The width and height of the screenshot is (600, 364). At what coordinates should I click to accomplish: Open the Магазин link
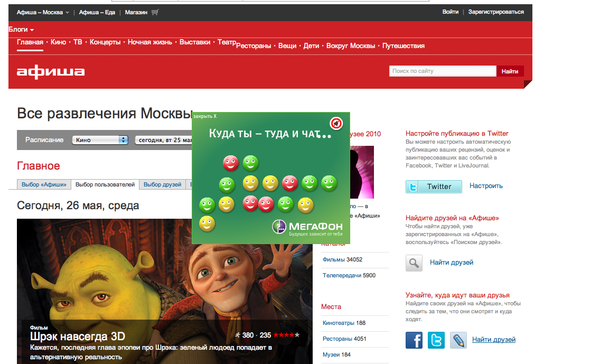point(136,12)
